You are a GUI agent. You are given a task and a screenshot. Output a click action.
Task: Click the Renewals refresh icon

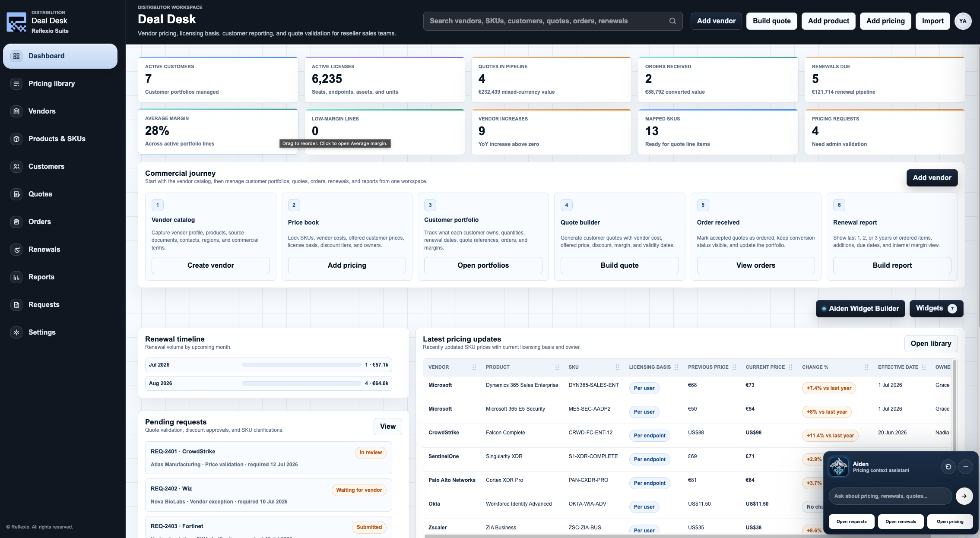[x=16, y=250]
